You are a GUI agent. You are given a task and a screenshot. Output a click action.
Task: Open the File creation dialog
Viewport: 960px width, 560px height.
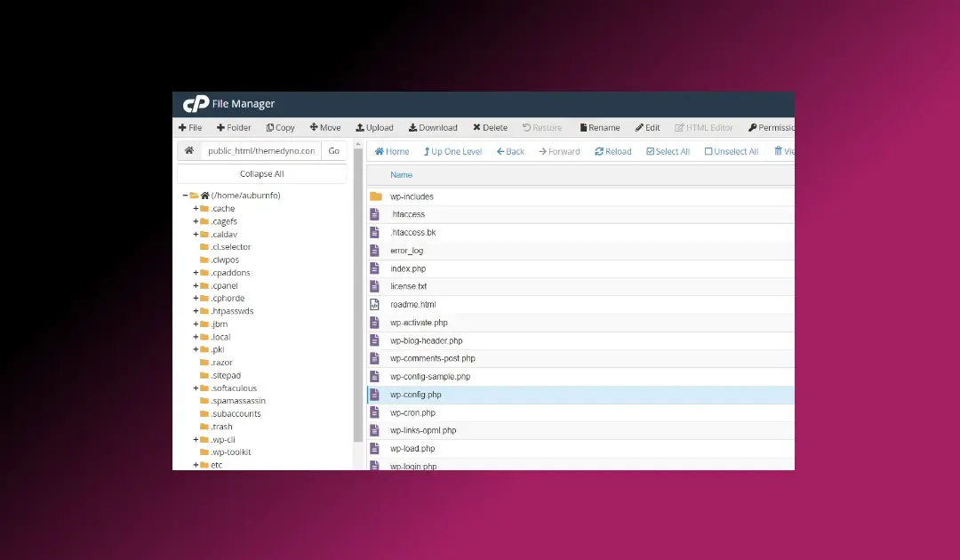[x=190, y=127]
